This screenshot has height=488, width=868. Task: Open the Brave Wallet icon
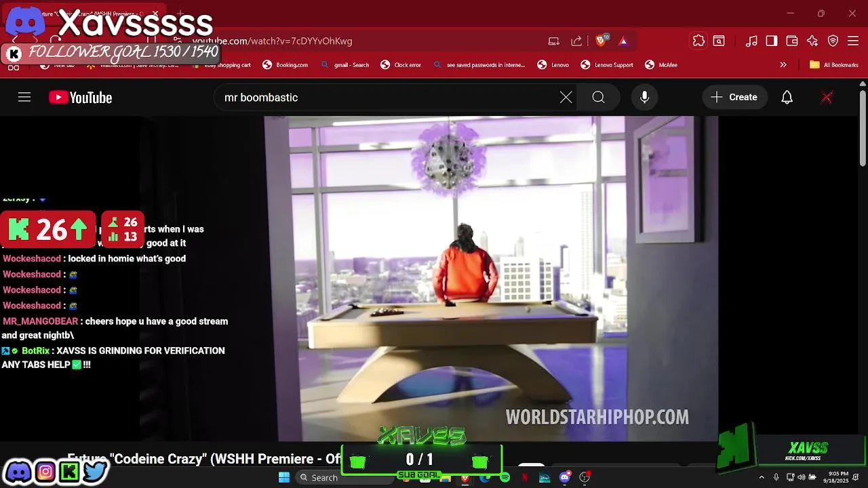tap(792, 41)
